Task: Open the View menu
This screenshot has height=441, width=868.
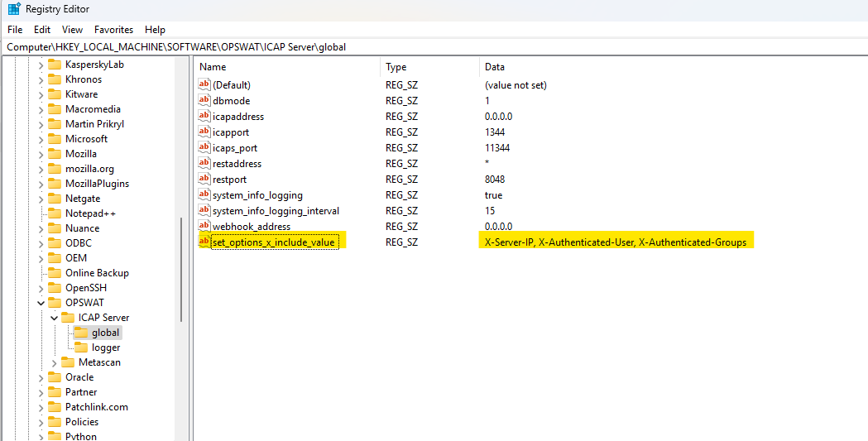Action: coord(73,30)
